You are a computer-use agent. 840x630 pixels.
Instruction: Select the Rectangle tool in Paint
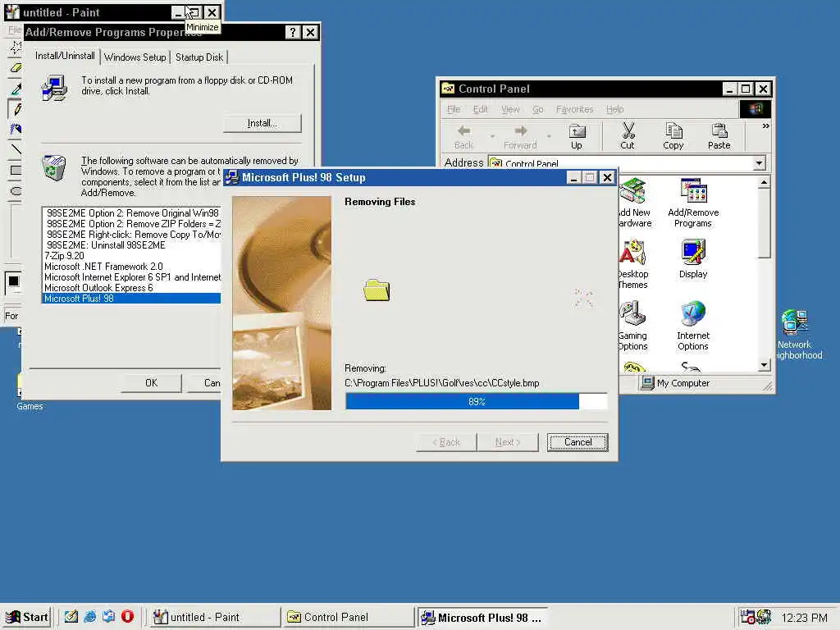16,171
